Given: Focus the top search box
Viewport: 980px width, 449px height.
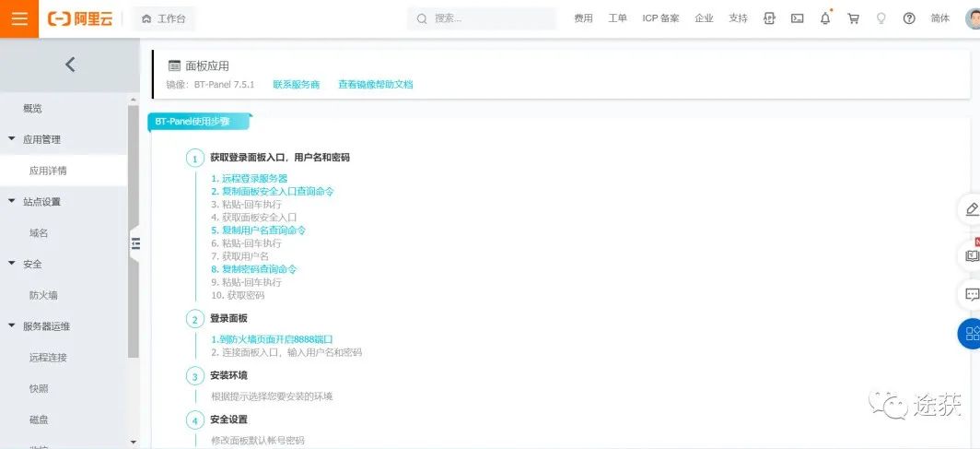Looking at the screenshot, I should tap(482, 18).
